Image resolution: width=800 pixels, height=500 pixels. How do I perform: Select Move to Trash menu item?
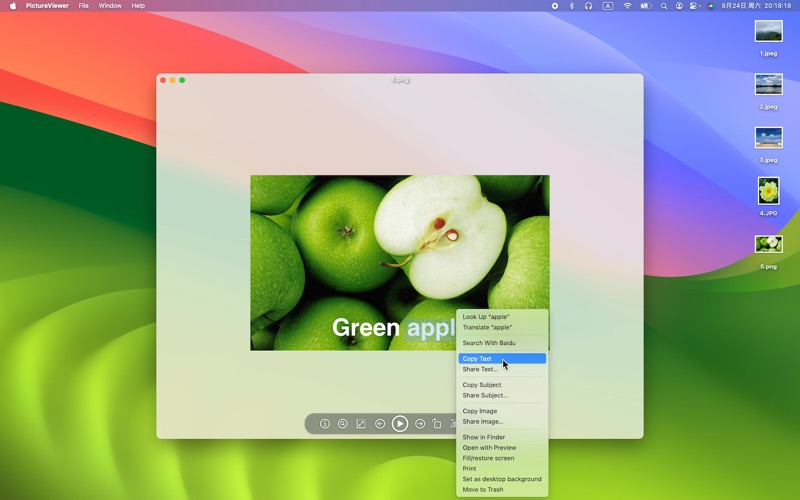483,490
